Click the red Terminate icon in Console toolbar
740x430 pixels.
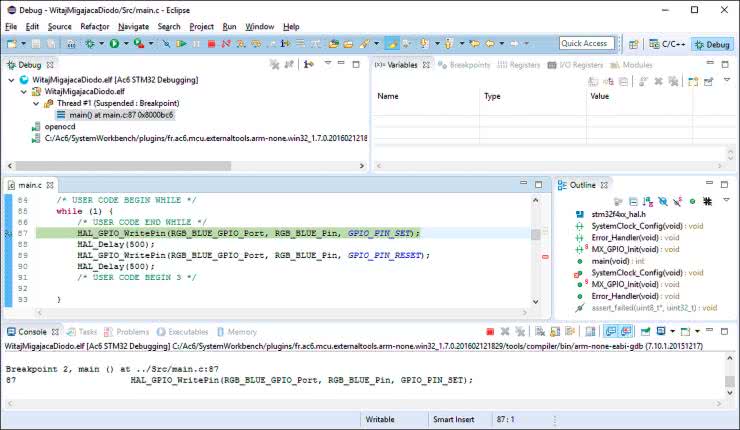(489, 332)
